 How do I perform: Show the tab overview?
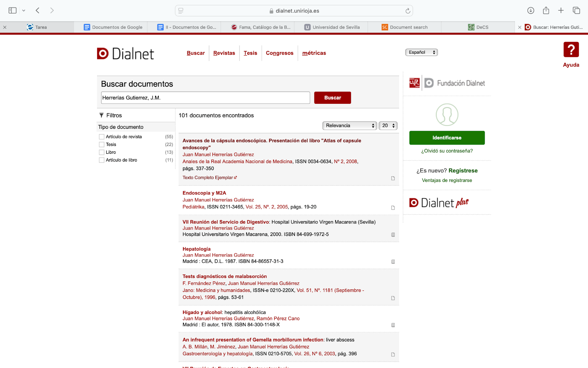tap(576, 11)
